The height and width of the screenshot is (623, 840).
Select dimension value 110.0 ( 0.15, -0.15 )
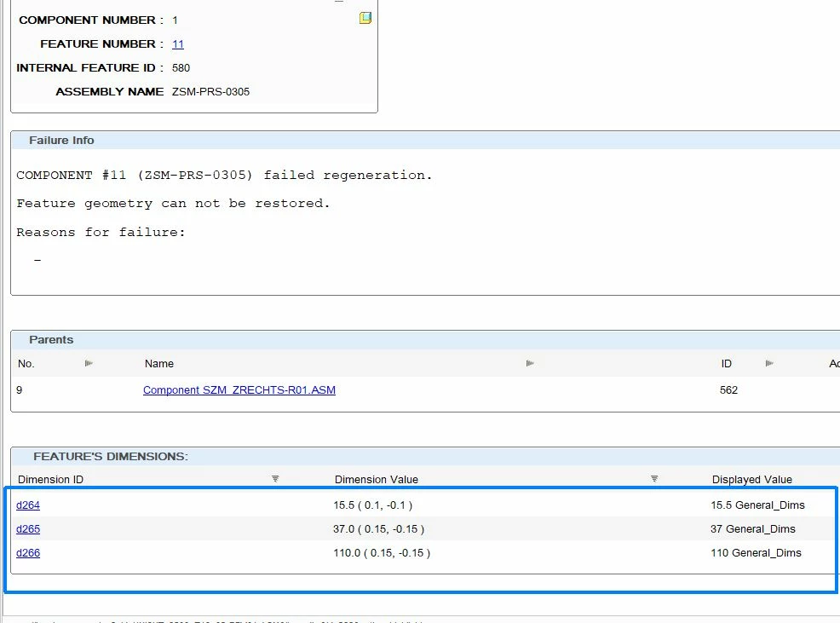click(382, 553)
